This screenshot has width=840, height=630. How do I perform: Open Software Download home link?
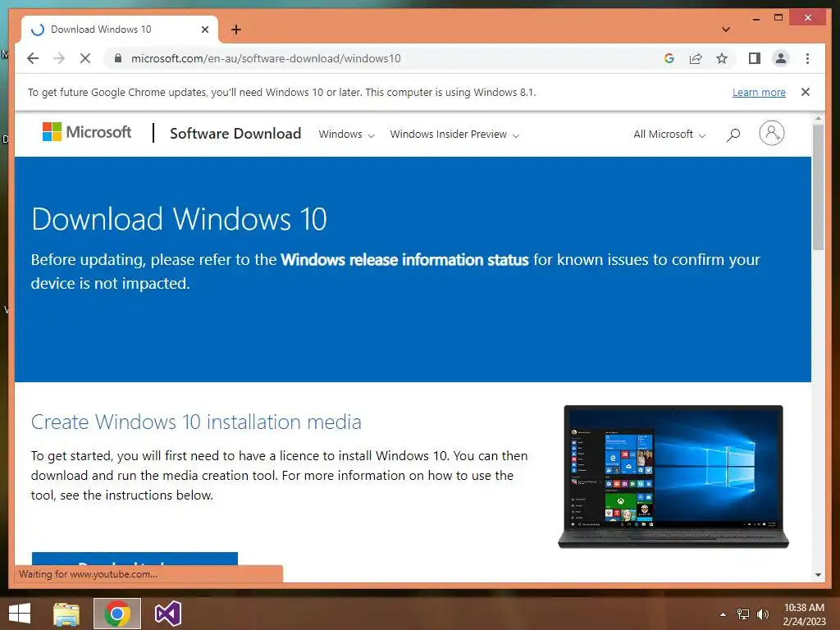pyautogui.click(x=235, y=134)
